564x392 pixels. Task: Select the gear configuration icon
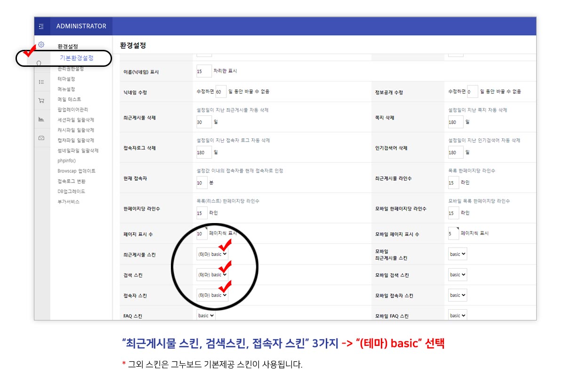coord(41,45)
